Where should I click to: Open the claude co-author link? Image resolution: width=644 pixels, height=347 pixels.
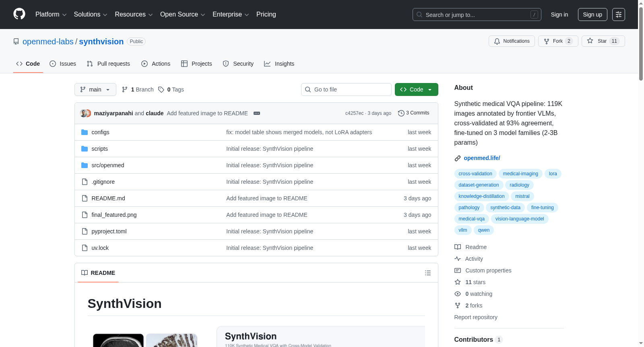(x=155, y=113)
